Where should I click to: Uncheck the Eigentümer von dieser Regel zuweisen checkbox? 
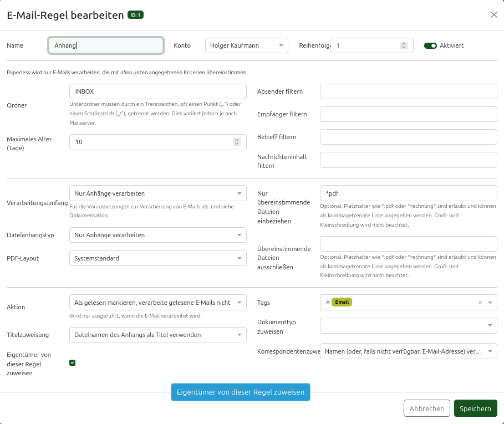pos(72,362)
